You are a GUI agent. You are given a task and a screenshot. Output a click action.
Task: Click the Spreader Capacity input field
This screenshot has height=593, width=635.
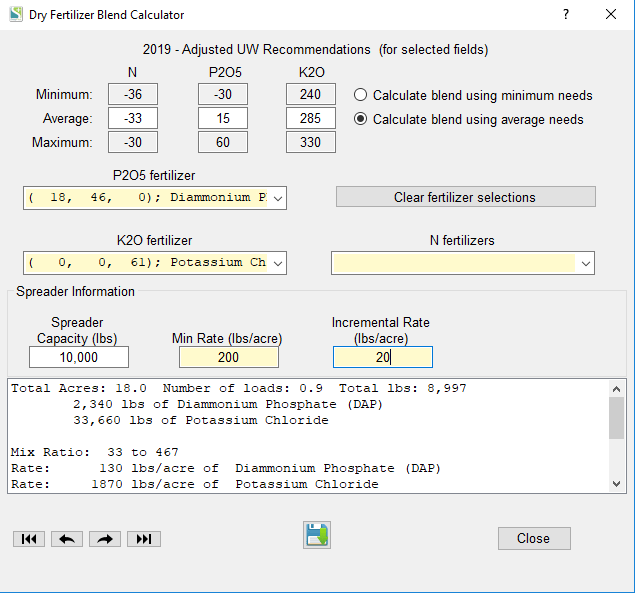tap(79, 357)
